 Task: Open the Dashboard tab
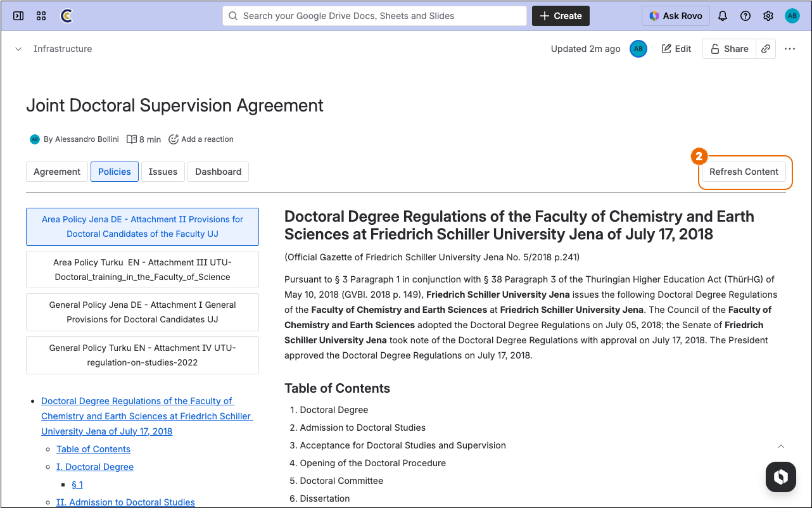[218, 172]
